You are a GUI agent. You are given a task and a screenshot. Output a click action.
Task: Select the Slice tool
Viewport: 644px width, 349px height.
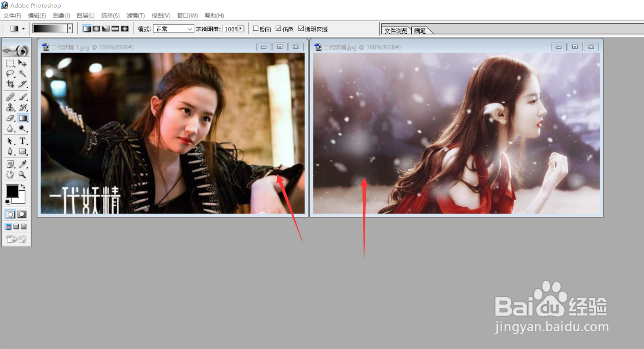click(22, 84)
